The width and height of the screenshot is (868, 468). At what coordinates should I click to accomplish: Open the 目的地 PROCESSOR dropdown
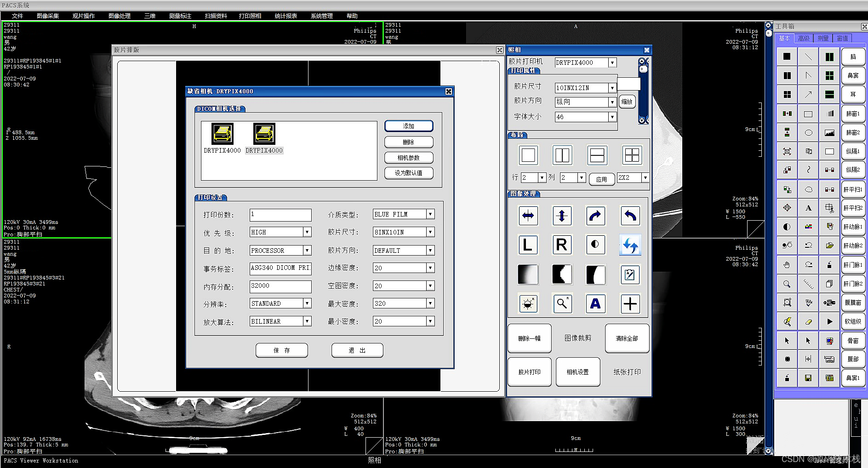click(x=307, y=250)
